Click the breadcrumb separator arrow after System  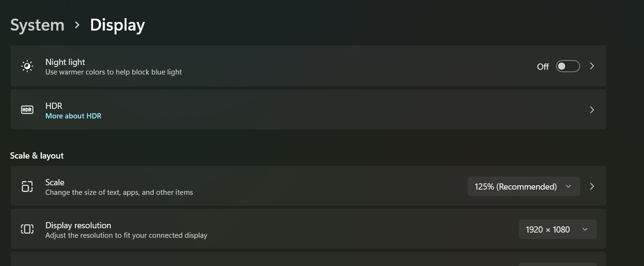coord(77,25)
